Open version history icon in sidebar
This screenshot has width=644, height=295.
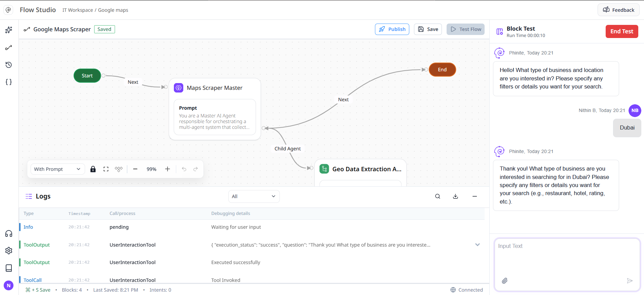[9, 65]
